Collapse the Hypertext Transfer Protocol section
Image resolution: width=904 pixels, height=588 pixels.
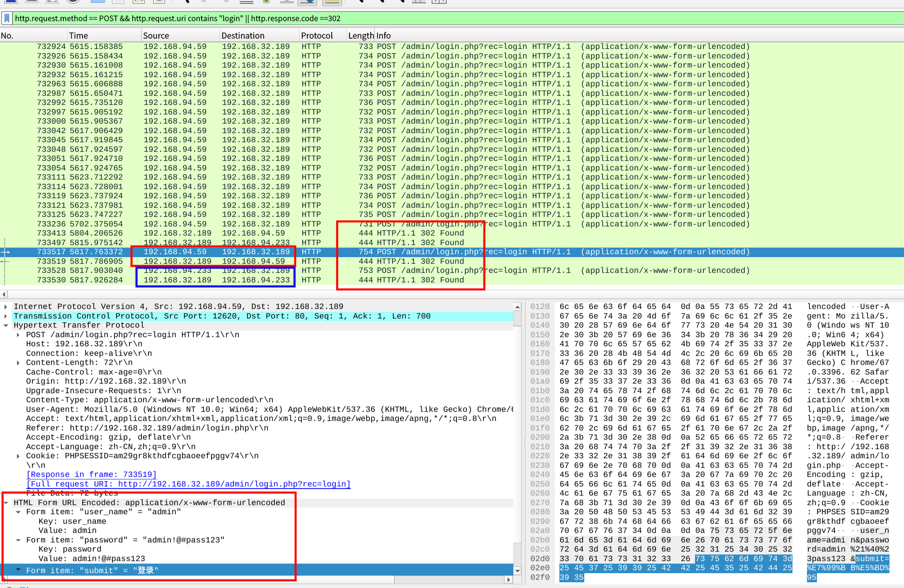(6, 325)
